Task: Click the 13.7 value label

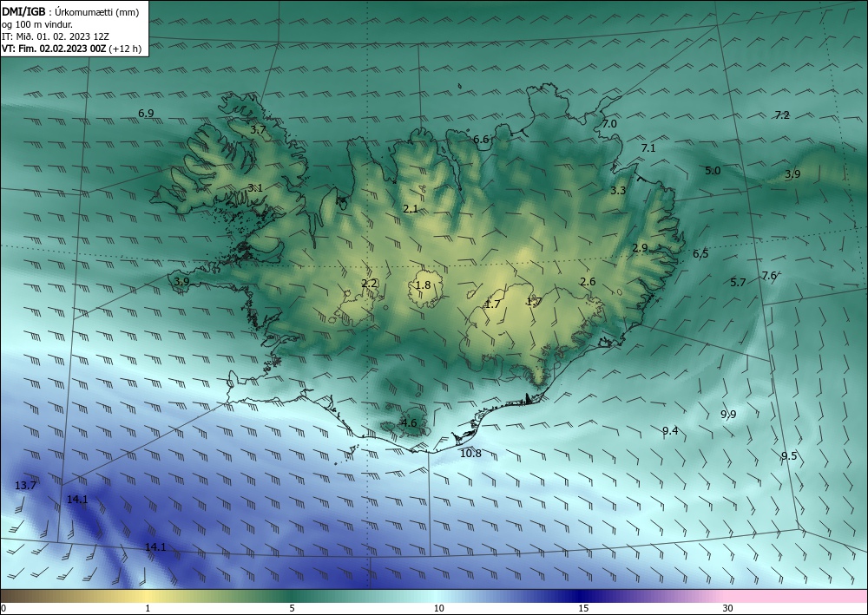Action: tap(25, 486)
